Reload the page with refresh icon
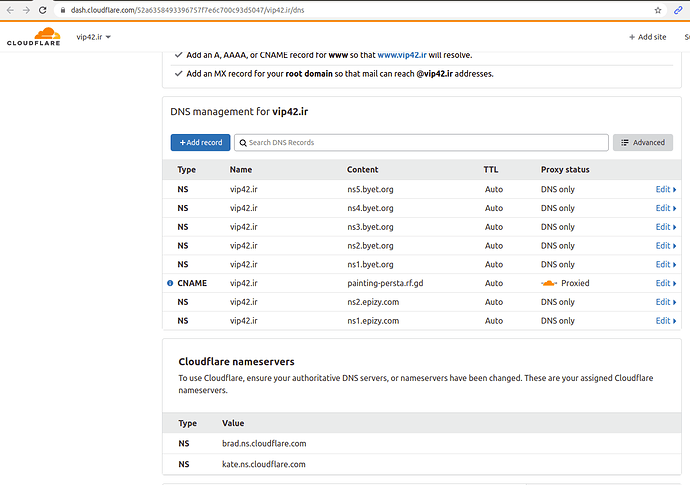The height and width of the screenshot is (485, 690). click(x=43, y=10)
